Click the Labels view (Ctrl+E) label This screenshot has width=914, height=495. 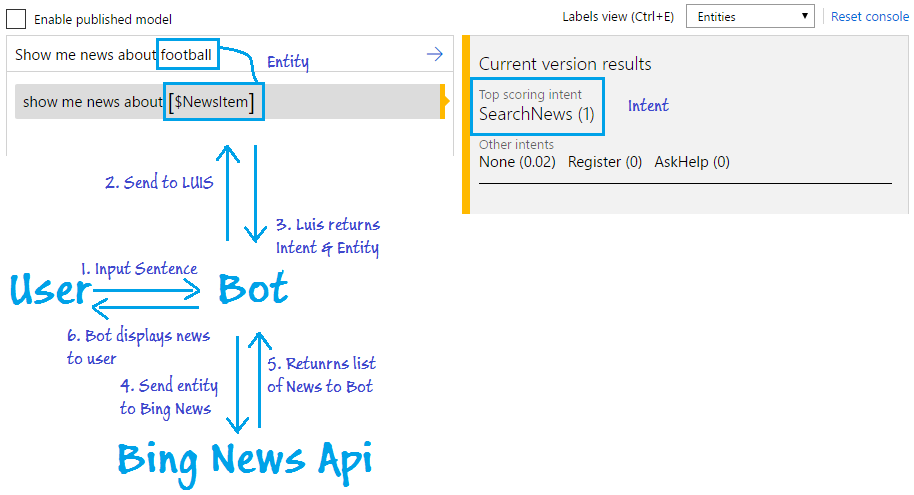[618, 16]
